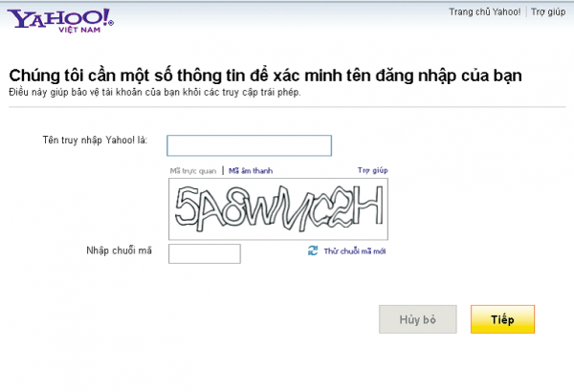Viewport: 574px width, 392px height.
Task: Click the Điều này giúp bảo vệ subtitle text
Action: (x=154, y=92)
